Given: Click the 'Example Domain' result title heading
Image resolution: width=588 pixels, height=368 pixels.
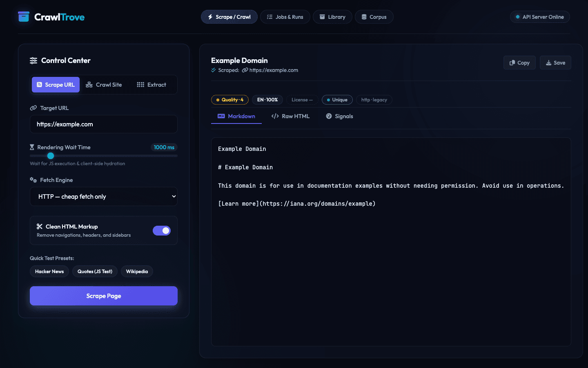Looking at the screenshot, I should [239, 61].
